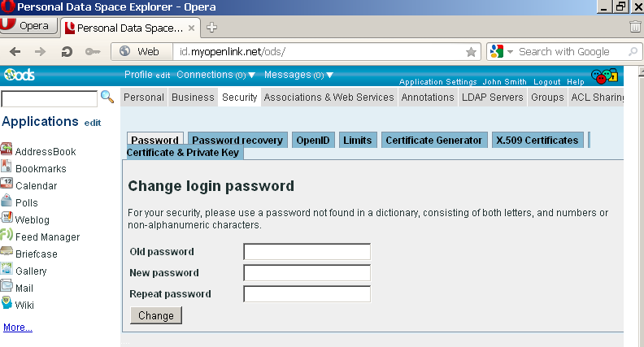Open the X.509 Certificates tab

[537, 140]
